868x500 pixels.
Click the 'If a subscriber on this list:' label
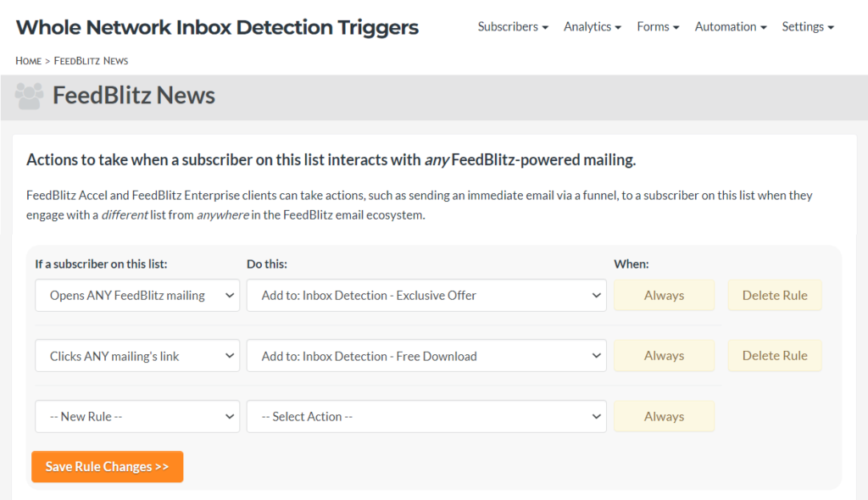coord(101,264)
